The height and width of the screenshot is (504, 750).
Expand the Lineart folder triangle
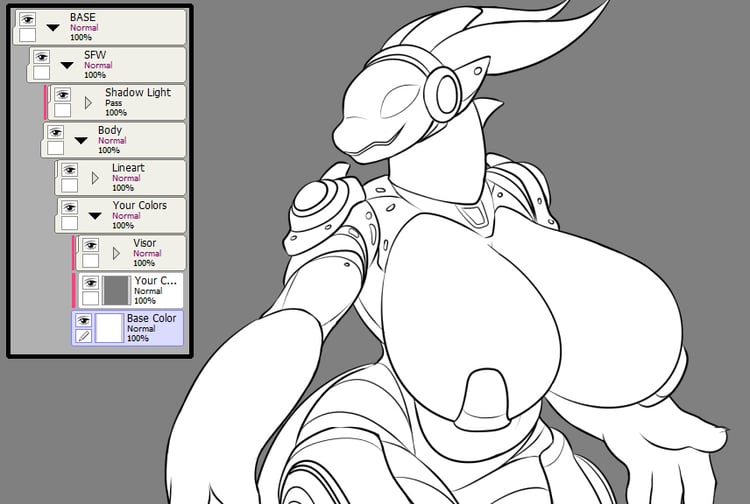click(95, 178)
